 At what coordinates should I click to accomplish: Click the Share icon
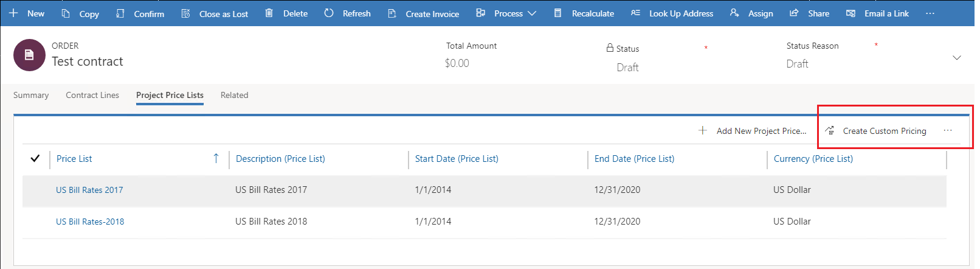click(794, 13)
